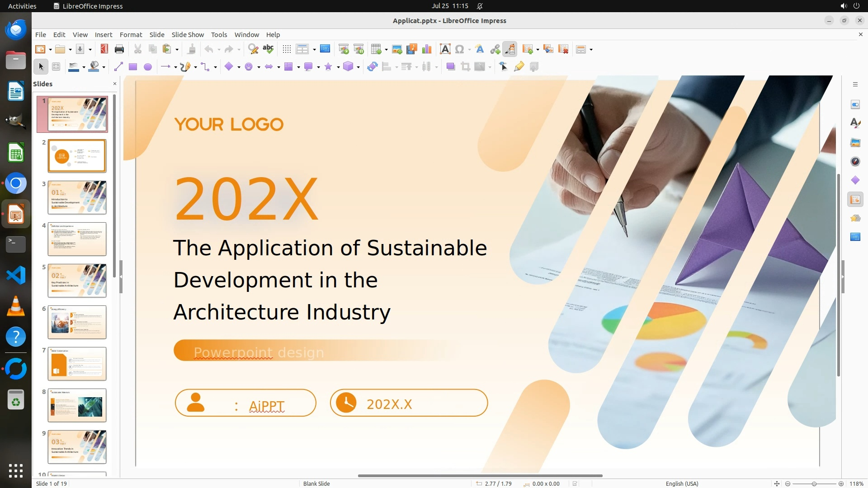Click the Export as PDF icon
Screen dimensions: 868x488
pyautogui.click(x=104, y=49)
